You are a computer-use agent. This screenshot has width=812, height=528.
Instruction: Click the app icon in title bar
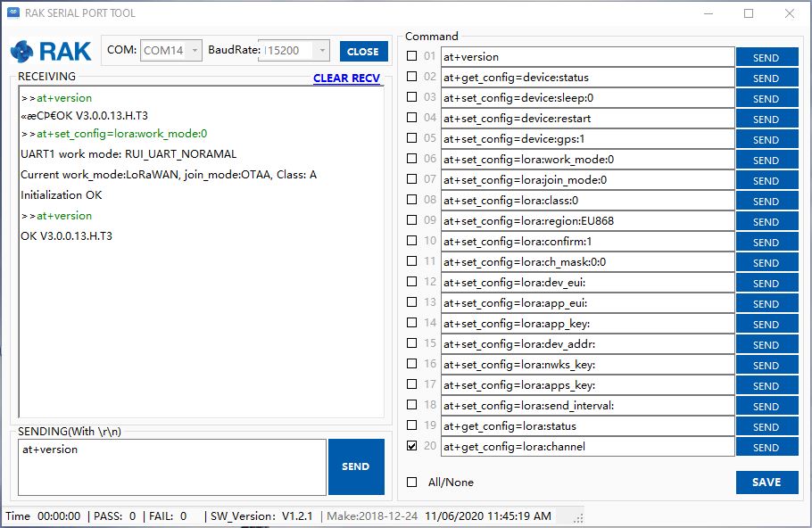[x=12, y=13]
